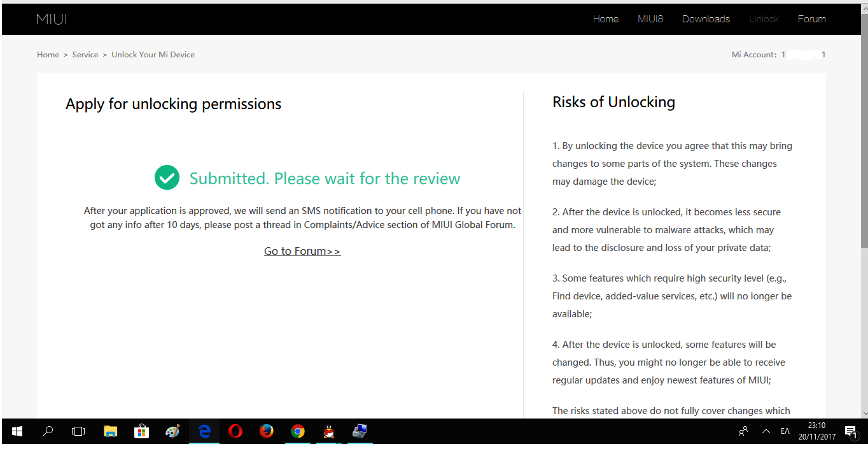Open Action Center notifications icon

point(851,431)
